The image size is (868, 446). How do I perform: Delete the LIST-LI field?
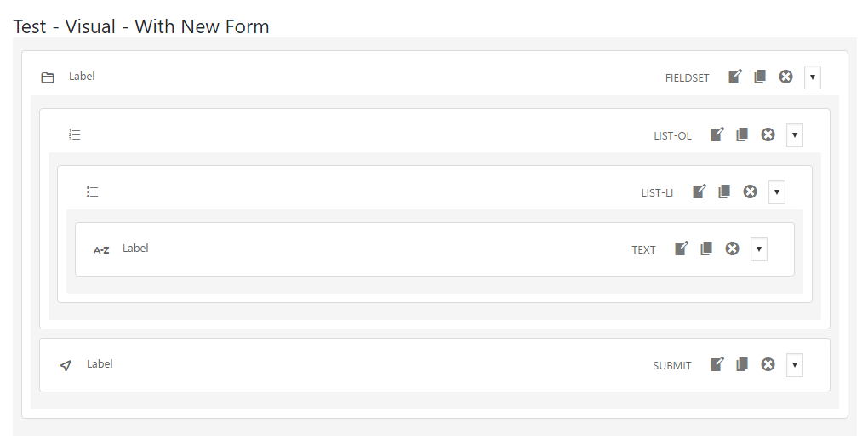pos(750,192)
